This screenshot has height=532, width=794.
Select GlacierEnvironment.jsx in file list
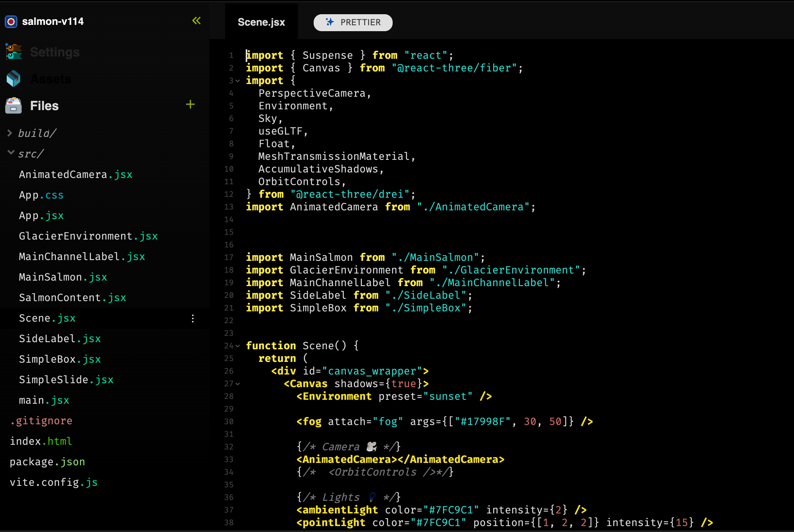tap(88, 236)
